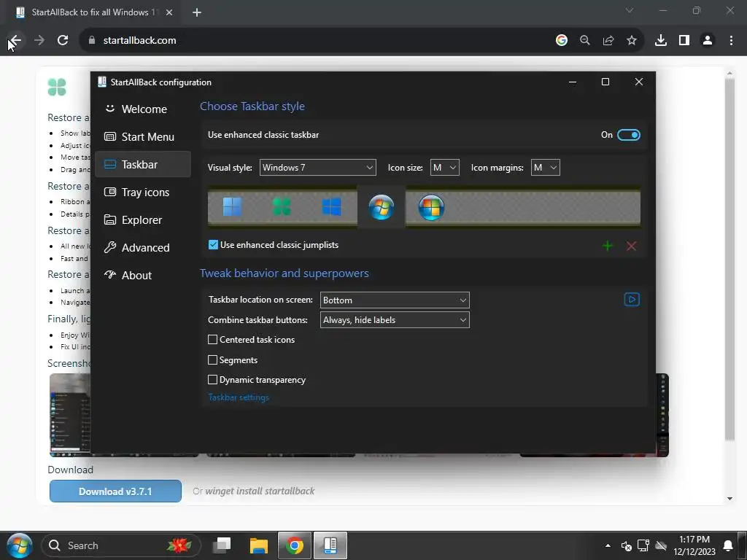Enable Dynamic transparency checkbox

tap(212, 379)
